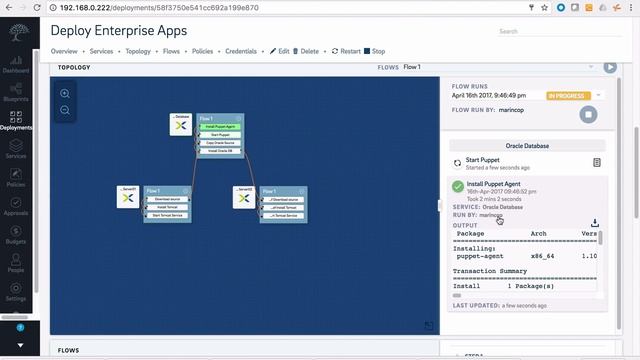640x360 pixels.
Task: Go to the Credentials tab
Action: pyautogui.click(x=241, y=51)
